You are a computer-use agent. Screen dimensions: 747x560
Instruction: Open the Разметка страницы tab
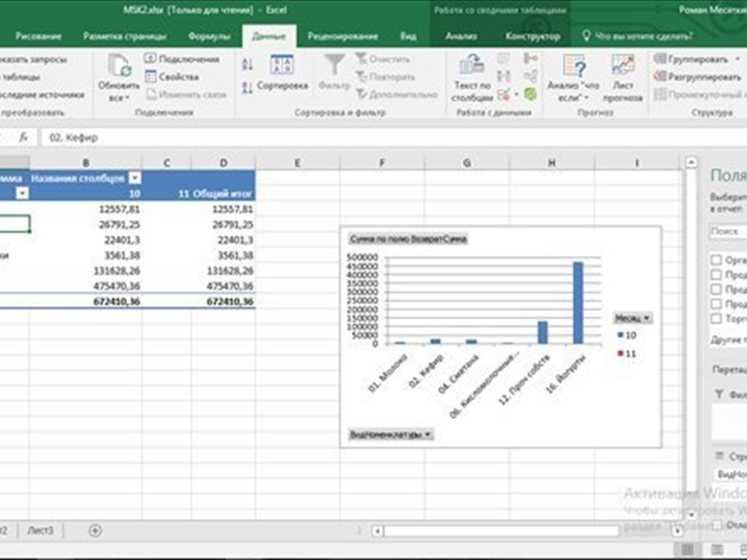pos(124,36)
